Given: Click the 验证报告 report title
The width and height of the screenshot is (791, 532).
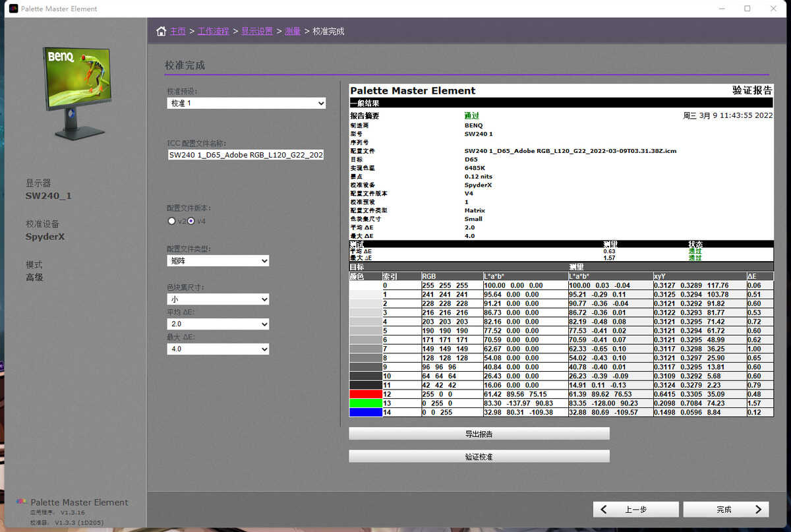Looking at the screenshot, I should point(752,90).
